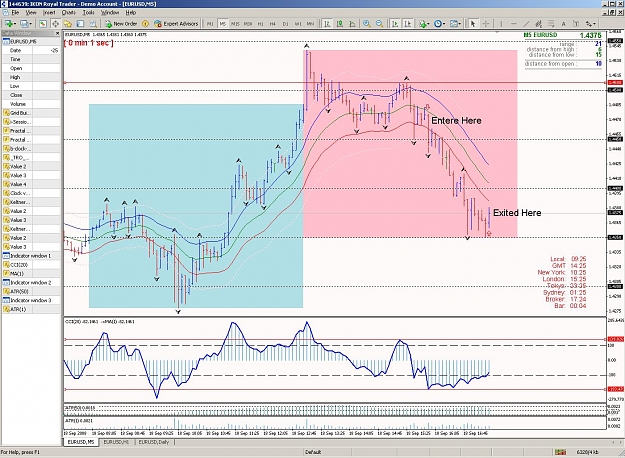The height and width of the screenshot is (458, 625).
Task: Click the 'Volume' row in Data Window
Action: pyautogui.click(x=31, y=104)
